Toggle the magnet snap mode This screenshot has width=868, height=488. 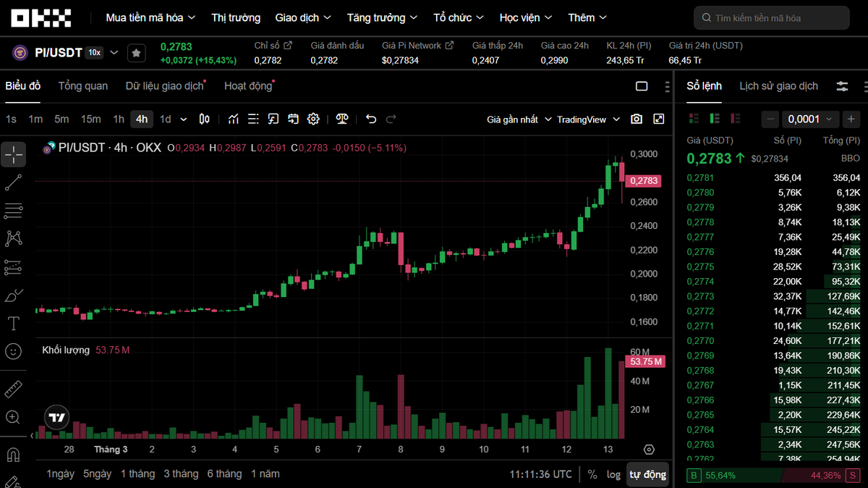[13, 455]
